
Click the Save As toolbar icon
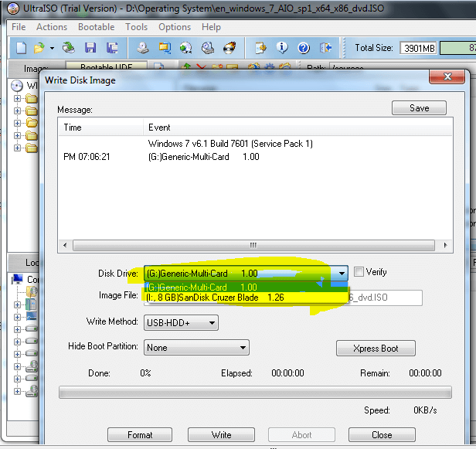click(112, 48)
